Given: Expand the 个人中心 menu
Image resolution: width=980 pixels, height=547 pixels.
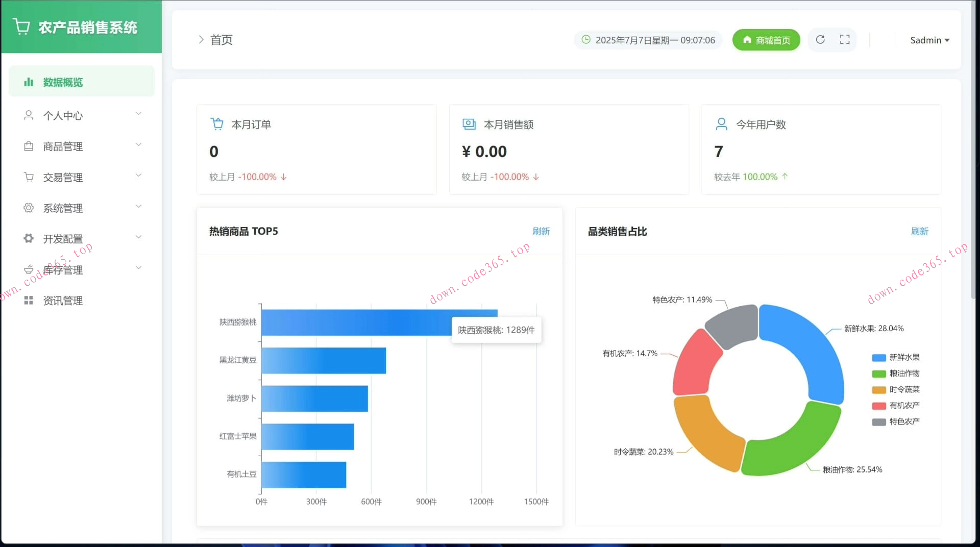Looking at the screenshot, I should point(82,115).
